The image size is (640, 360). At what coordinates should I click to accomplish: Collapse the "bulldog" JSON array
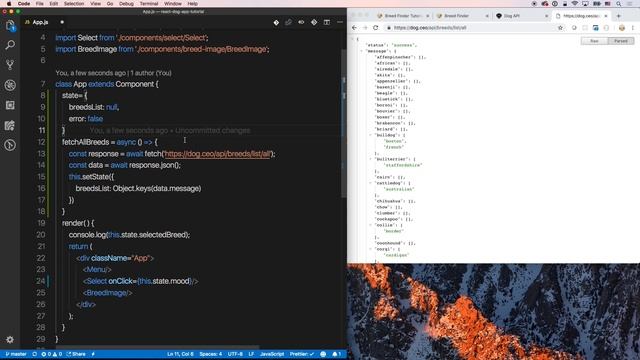(371, 135)
